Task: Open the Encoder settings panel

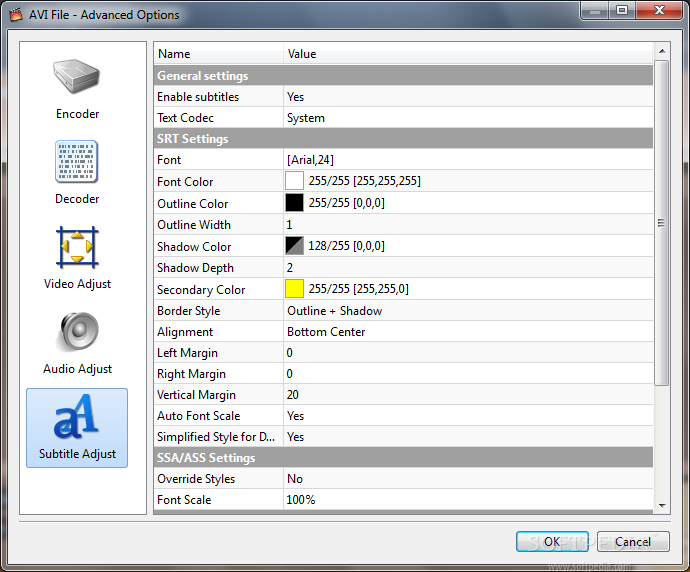Action: coord(77,89)
